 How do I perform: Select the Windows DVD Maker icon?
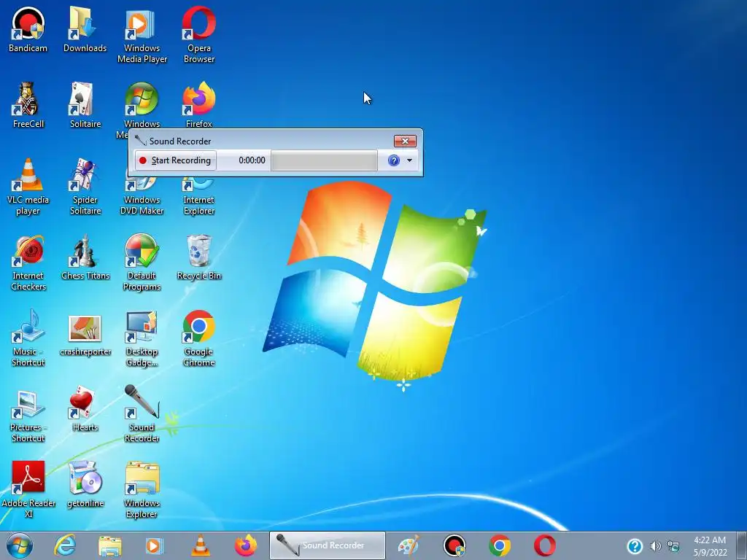click(x=142, y=196)
